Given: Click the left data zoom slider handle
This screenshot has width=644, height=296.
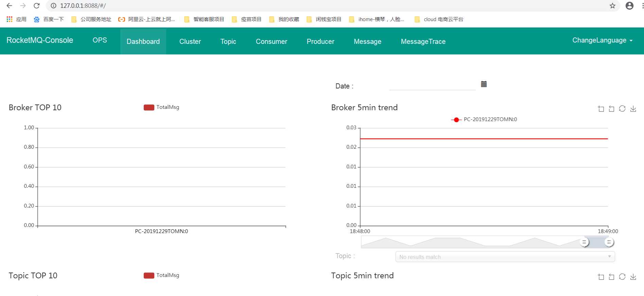Looking at the screenshot, I should pyautogui.click(x=584, y=242).
